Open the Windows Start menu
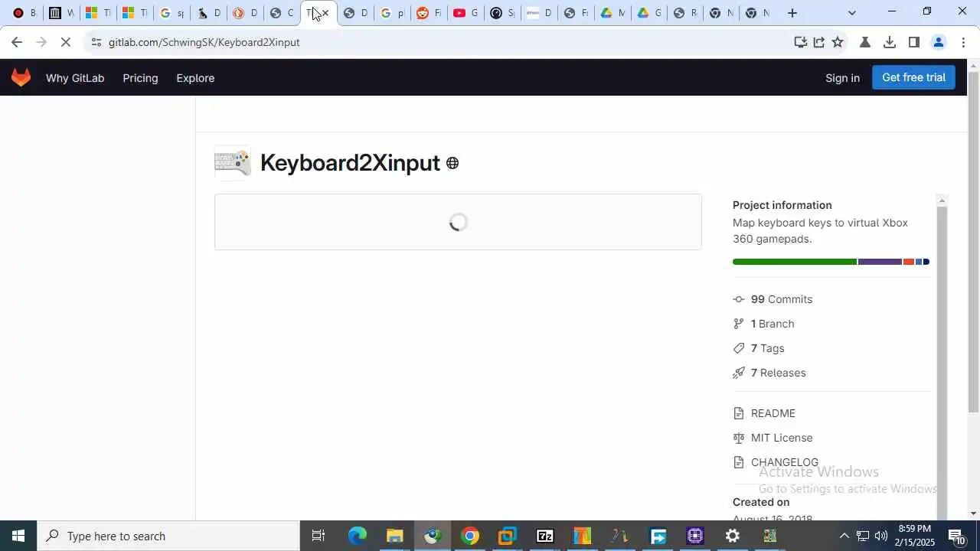Screen dimensions: 980x551 coord(18,536)
